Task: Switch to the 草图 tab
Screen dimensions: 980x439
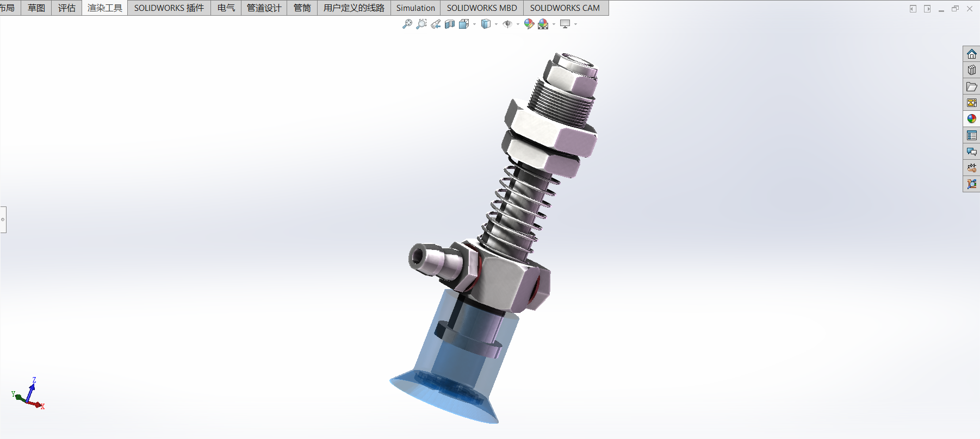Action: pyautogui.click(x=36, y=8)
